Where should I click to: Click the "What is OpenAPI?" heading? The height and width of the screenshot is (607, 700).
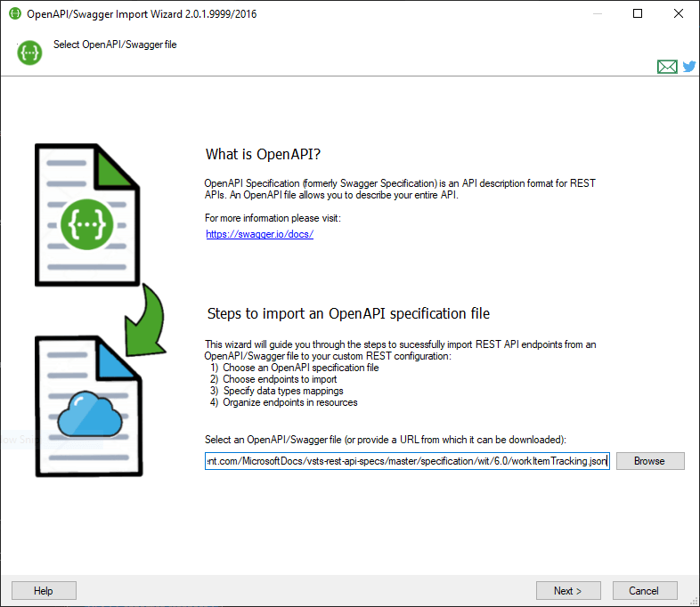263,154
